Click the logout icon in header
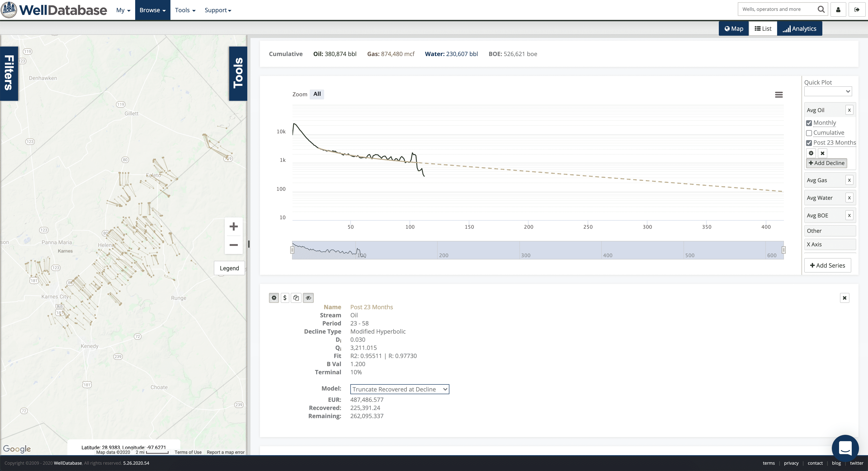This screenshot has width=868, height=471. tap(857, 9)
